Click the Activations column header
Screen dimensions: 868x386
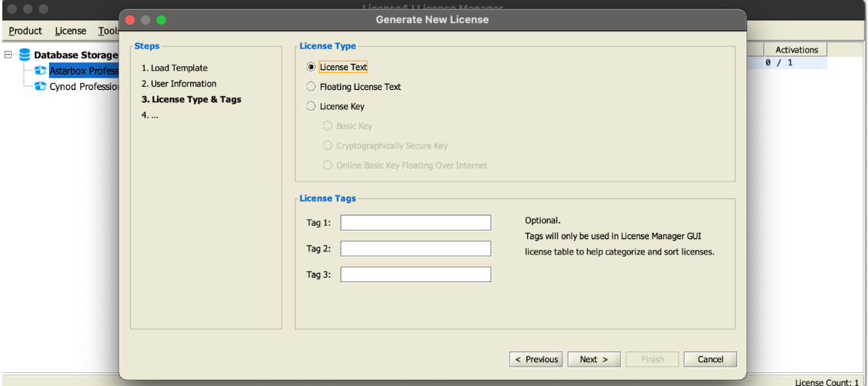click(x=796, y=50)
